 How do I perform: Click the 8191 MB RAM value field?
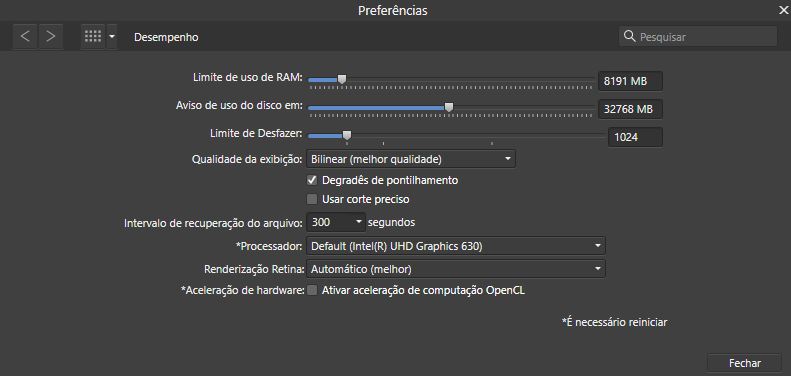[630, 81]
